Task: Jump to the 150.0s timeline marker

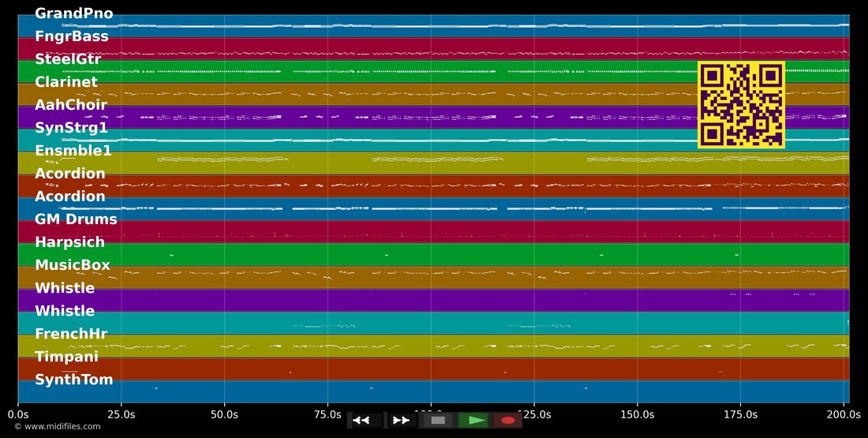Action: (637, 414)
